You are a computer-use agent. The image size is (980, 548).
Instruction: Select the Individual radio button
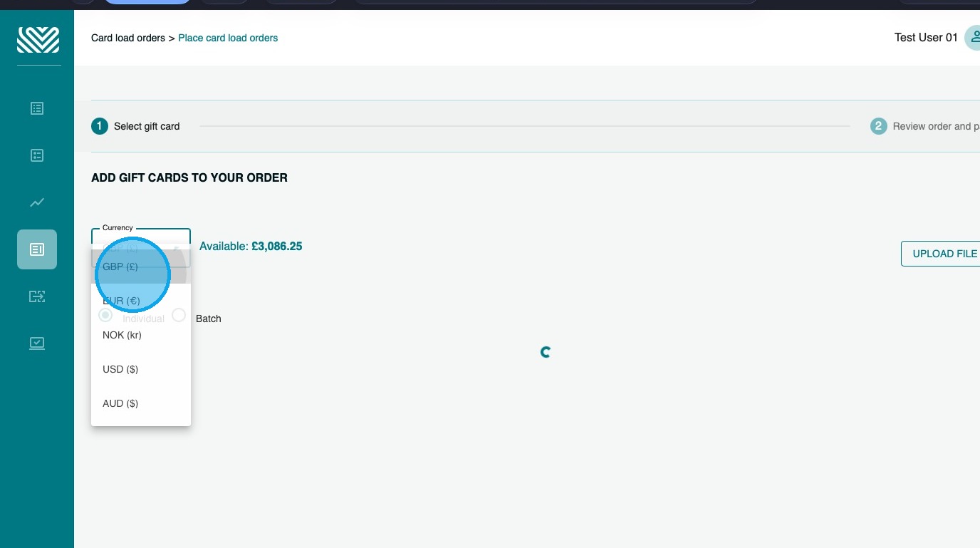pos(105,315)
